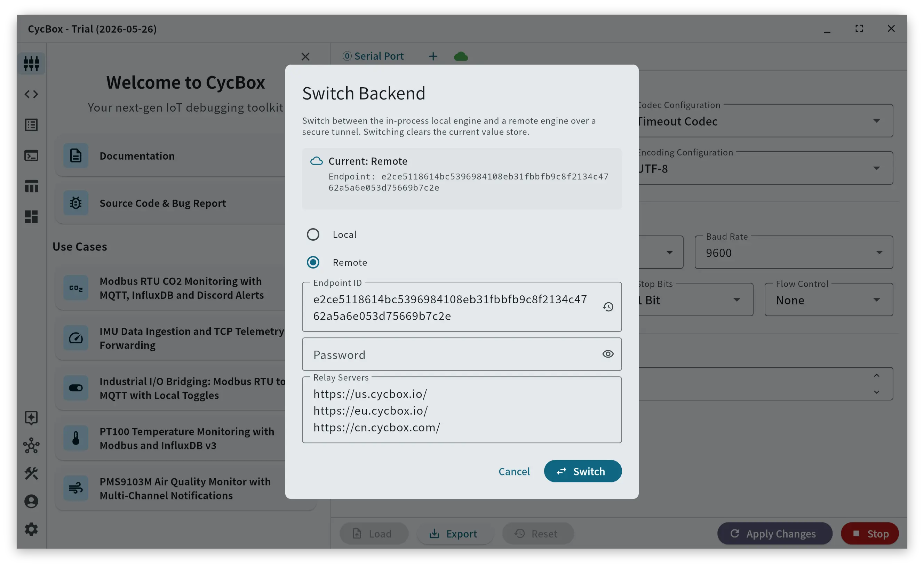Click the Load button
The height and width of the screenshot is (567, 924).
[374, 534]
